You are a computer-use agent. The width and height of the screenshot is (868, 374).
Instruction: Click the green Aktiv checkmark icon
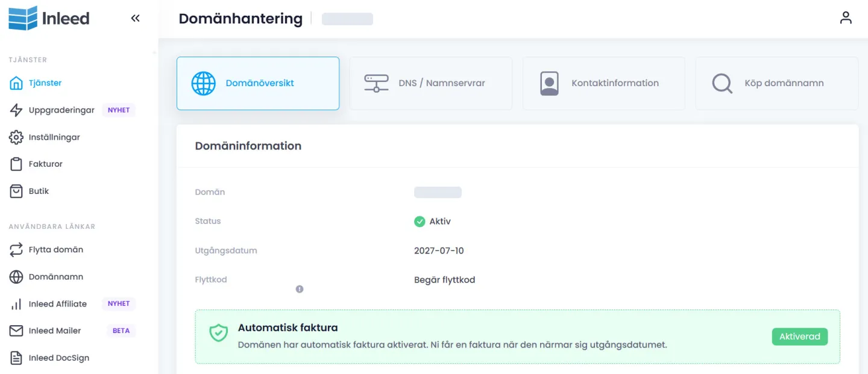420,222
